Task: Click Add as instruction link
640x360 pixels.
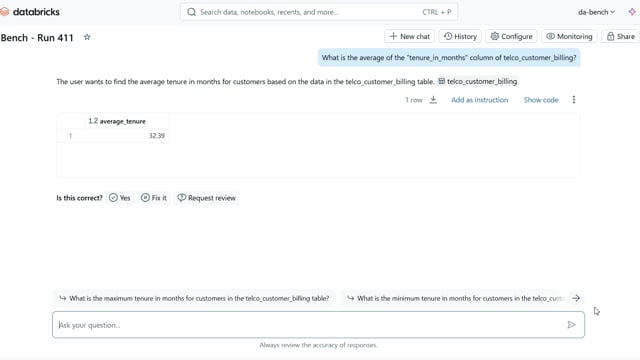Action: click(480, 100)
